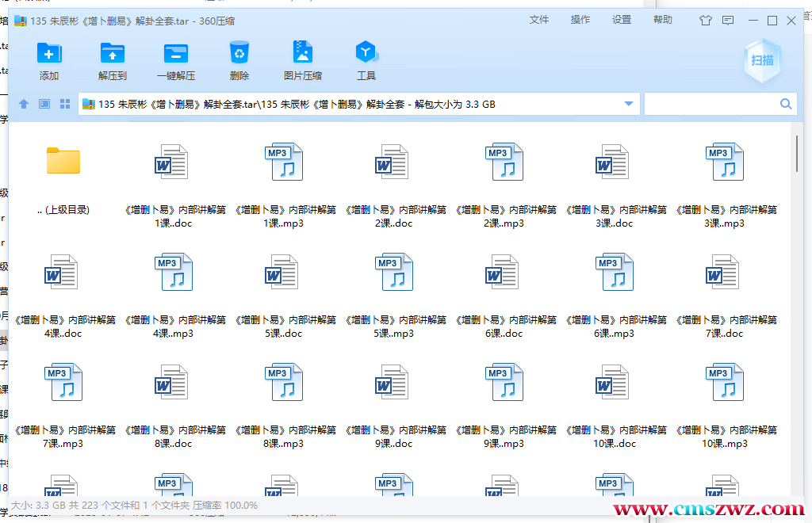This screenshot has width=812, height=523.
Task: Select the 内部讲解第6课..doc Word file icon
Action: [x=502, y=272]
